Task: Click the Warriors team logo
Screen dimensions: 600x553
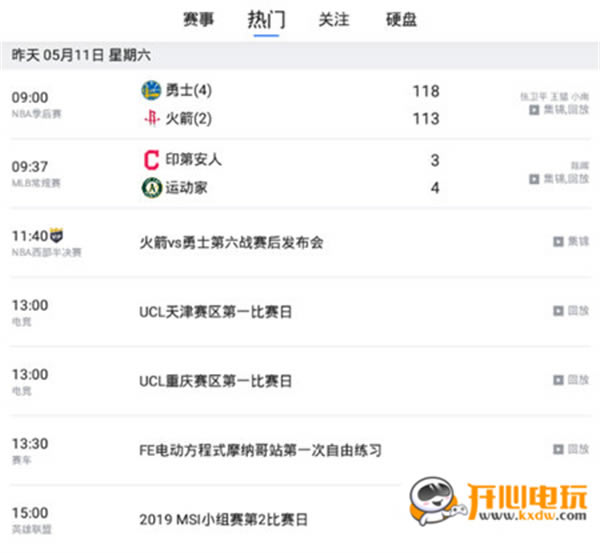Action: 151,90
